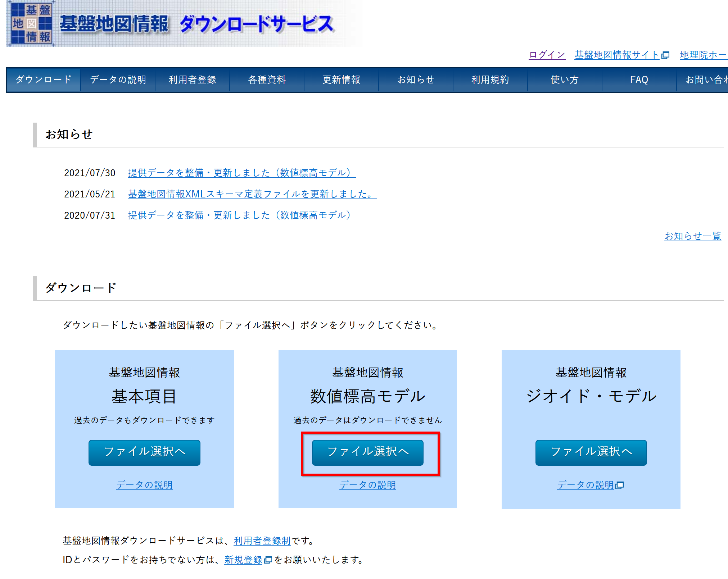Open XMLスキーマ定義ファイル update notice link
Screen dimensions: 728x579
252,194
